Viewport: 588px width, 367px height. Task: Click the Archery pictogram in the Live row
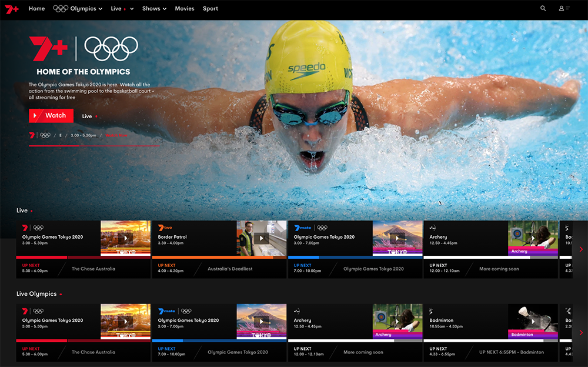433,228
